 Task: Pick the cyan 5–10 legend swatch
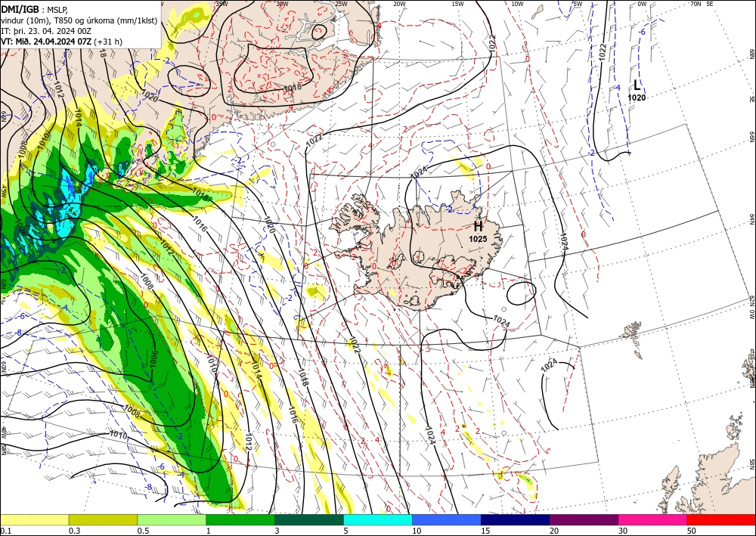[378, 519]
